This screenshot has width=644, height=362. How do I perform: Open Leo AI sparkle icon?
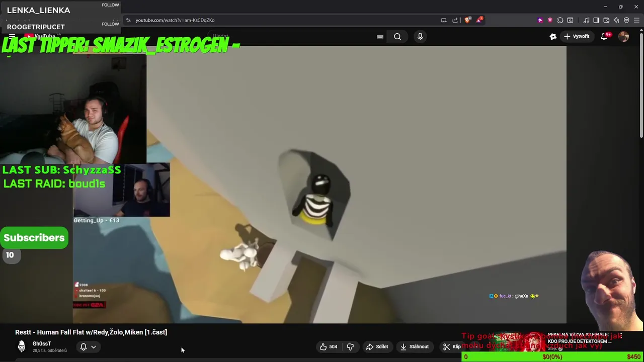click(x=616, y=20)
